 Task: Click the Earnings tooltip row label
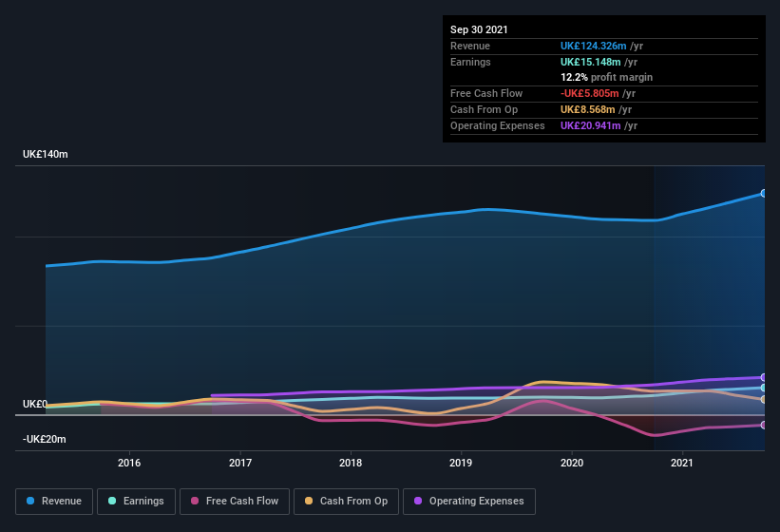click(x=470, y=62)
